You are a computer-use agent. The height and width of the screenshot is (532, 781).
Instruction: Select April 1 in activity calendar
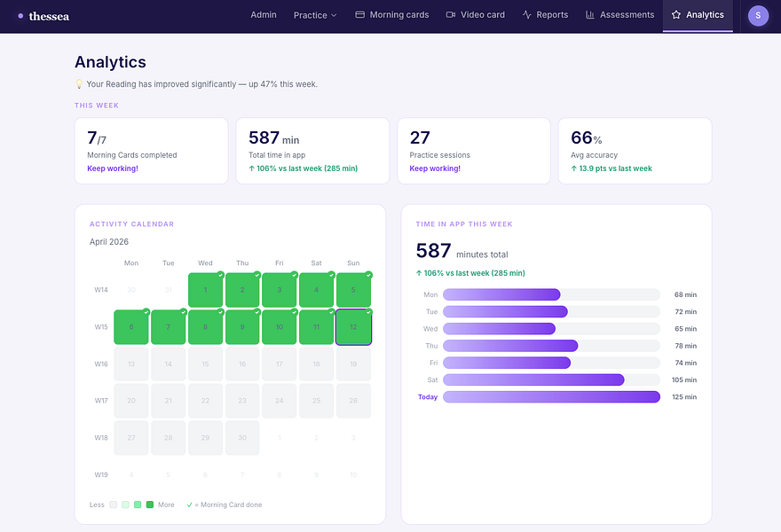tap(205, 290)
